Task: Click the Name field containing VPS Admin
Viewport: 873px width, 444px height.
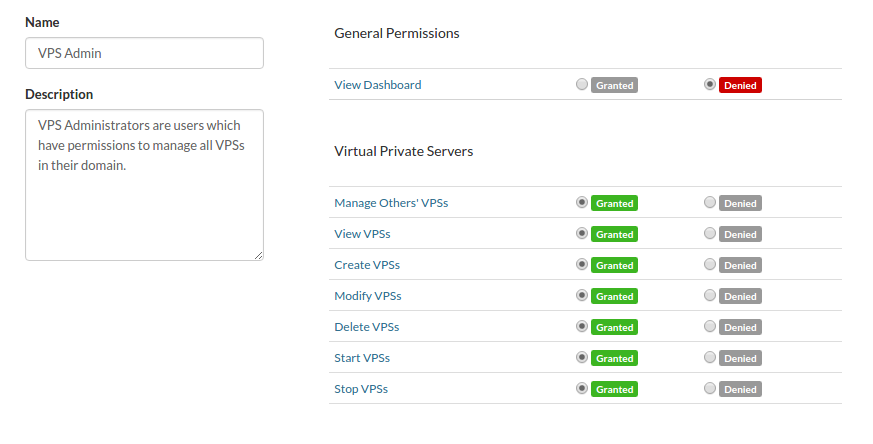Action: [144, 53]
